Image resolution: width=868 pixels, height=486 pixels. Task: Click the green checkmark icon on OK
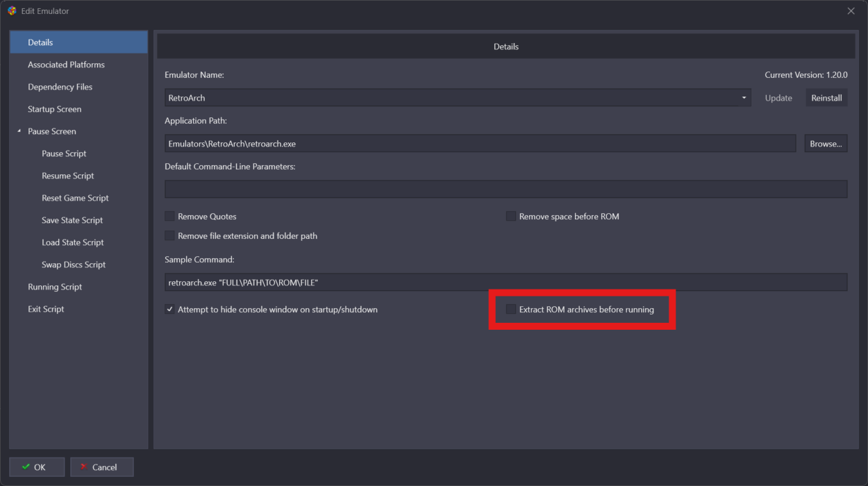pyautogui.click(x=26, y=467)
